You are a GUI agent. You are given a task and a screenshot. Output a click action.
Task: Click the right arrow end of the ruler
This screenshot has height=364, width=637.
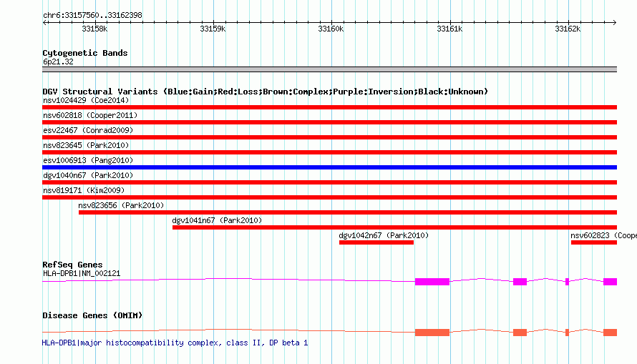point(615,22)
